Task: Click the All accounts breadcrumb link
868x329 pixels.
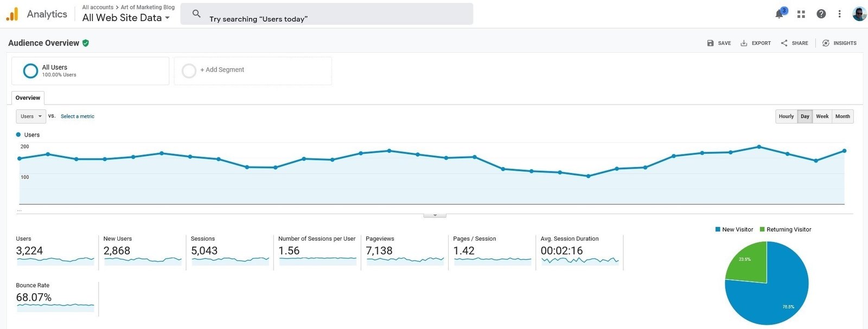Action: tap(98, 7)
